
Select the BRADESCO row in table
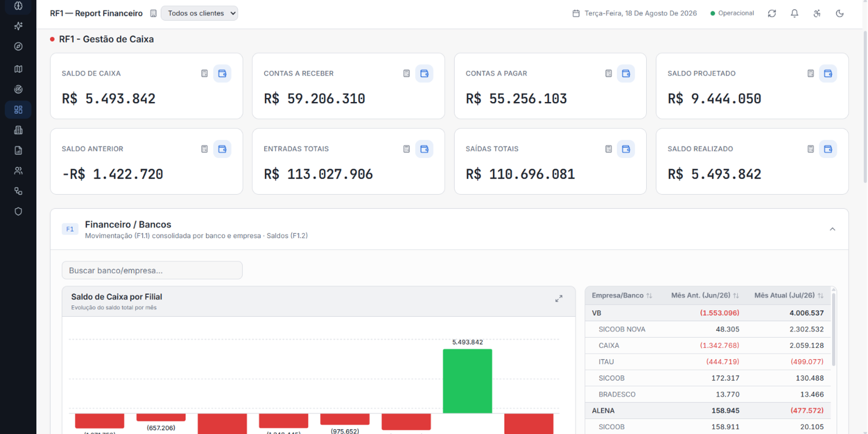(708, 394)
